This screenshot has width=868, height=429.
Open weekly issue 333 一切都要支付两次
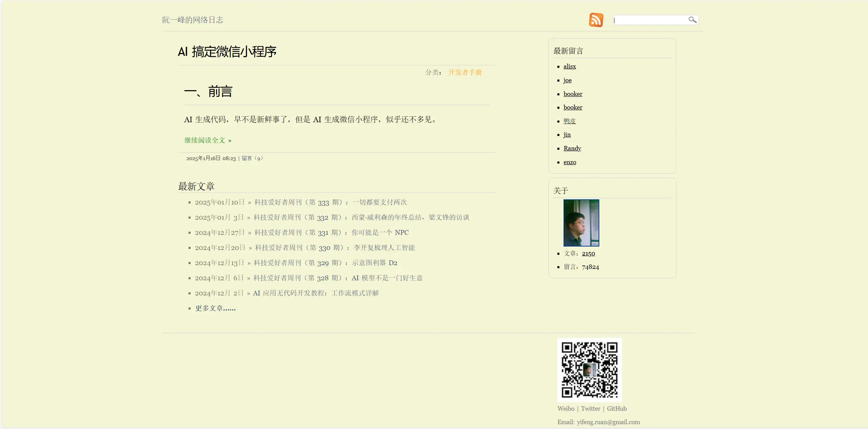pos(330,202)
